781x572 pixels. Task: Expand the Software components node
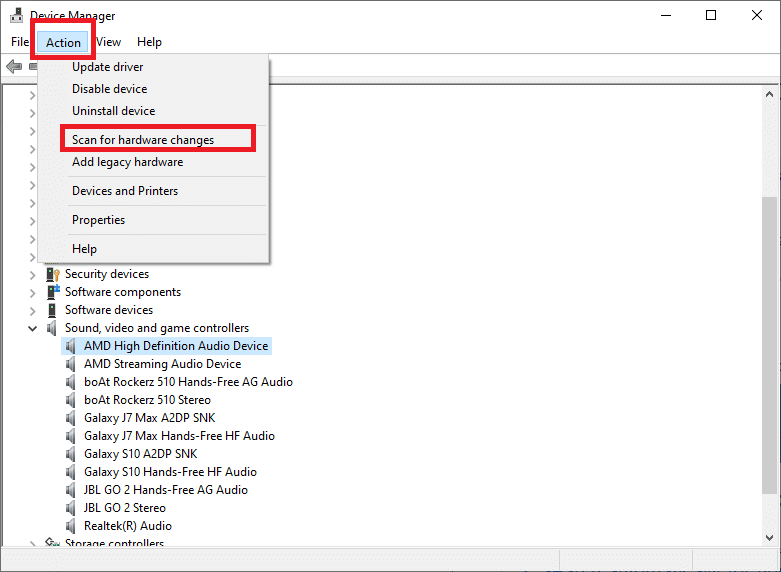coord(33,292)
